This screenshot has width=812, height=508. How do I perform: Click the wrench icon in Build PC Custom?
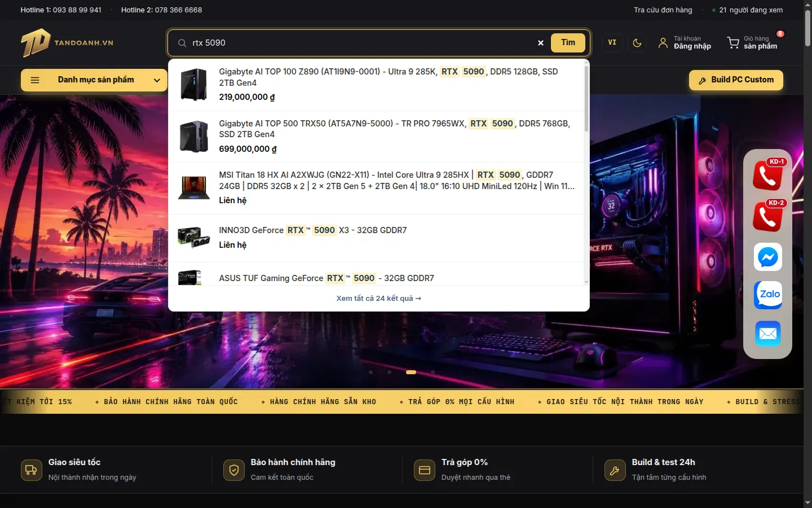pyautogui.click(x=702, y=81)
